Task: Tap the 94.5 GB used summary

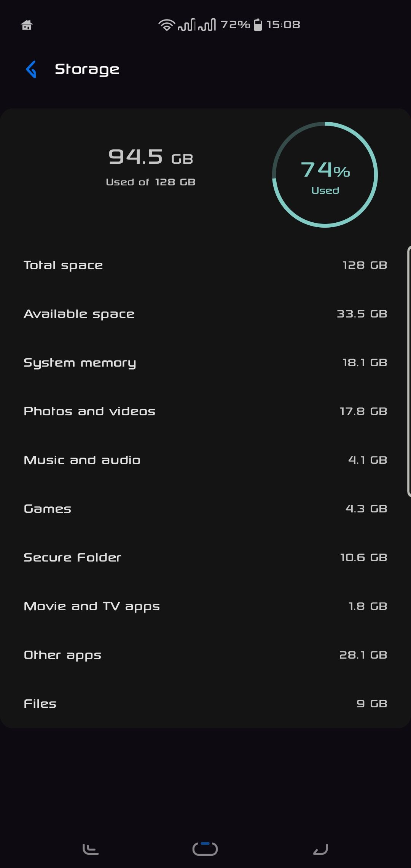Action: click(151, 166)
